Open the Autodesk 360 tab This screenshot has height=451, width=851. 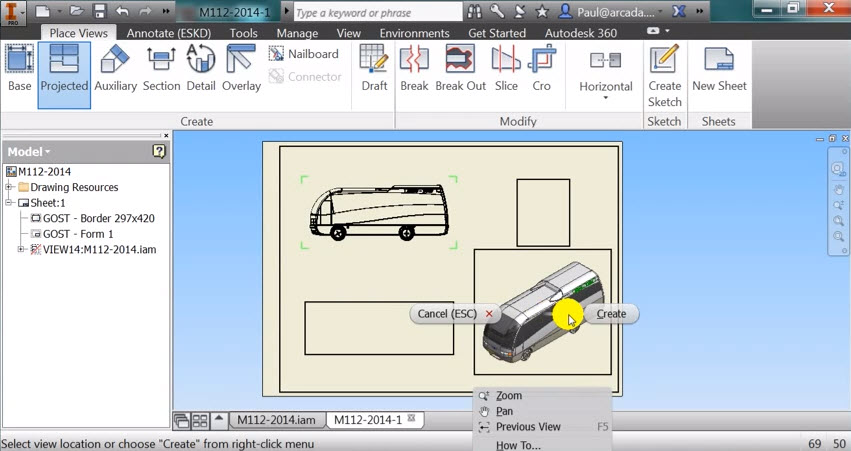click(x=581, y=33)
